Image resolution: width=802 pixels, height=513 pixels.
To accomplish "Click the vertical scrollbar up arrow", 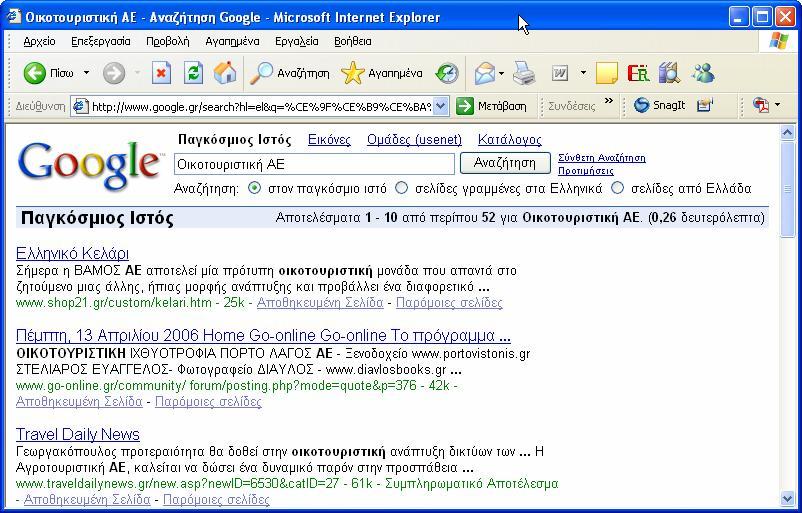I will coord(788,132).
